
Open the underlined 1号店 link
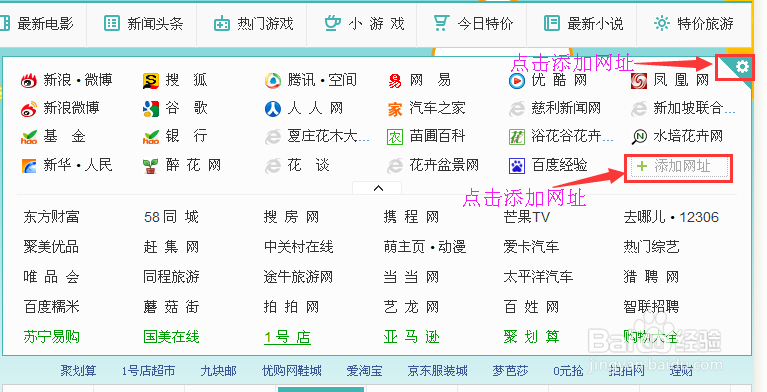pos(287,337)
